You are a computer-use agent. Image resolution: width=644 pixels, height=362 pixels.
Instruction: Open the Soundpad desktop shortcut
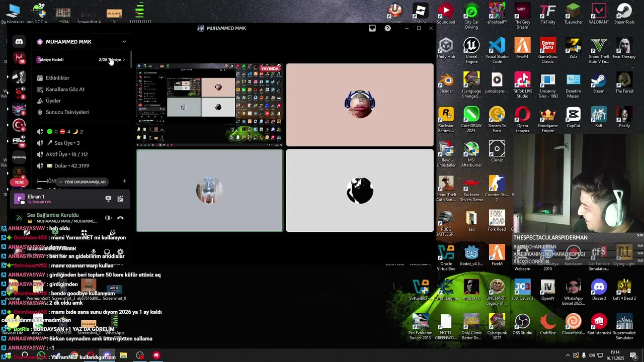click(446, 14)
